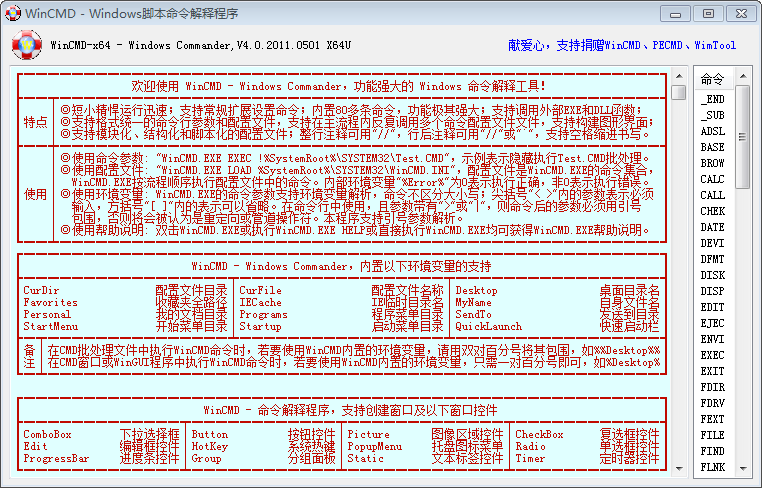
Task: Maximize the WinCMD window
Action: coord(708,13)
